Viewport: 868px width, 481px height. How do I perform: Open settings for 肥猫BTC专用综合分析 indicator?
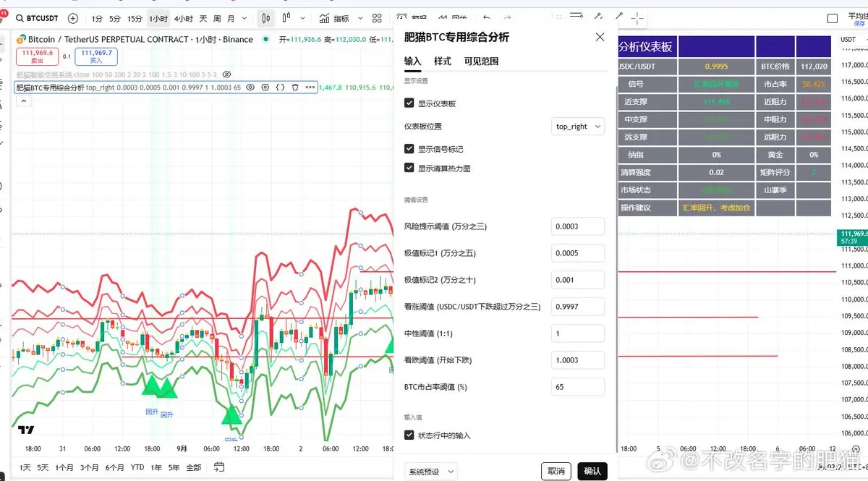pyautogui.click(x=265, y=87)
